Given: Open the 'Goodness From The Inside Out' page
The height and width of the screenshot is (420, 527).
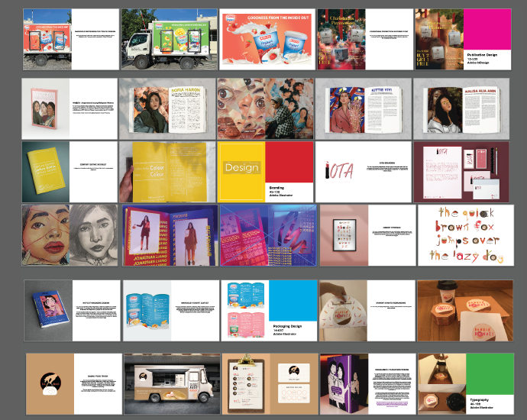Looking at the screenshot, I should click(266, 40).
